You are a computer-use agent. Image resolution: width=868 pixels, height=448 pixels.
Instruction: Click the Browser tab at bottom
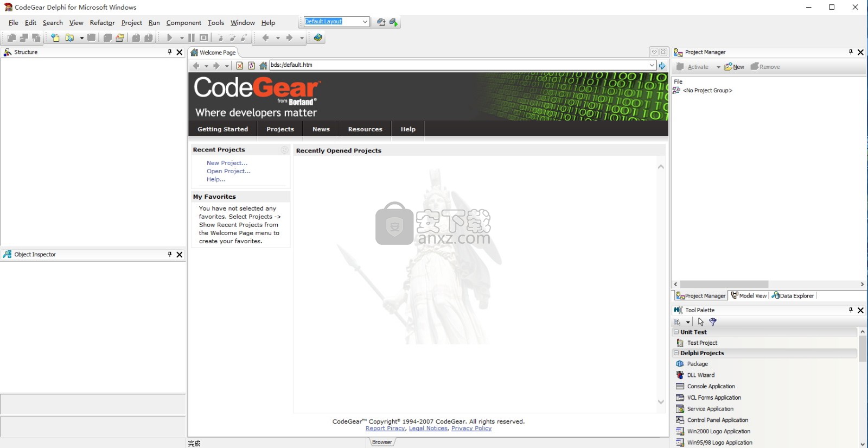tap(382, 442)
